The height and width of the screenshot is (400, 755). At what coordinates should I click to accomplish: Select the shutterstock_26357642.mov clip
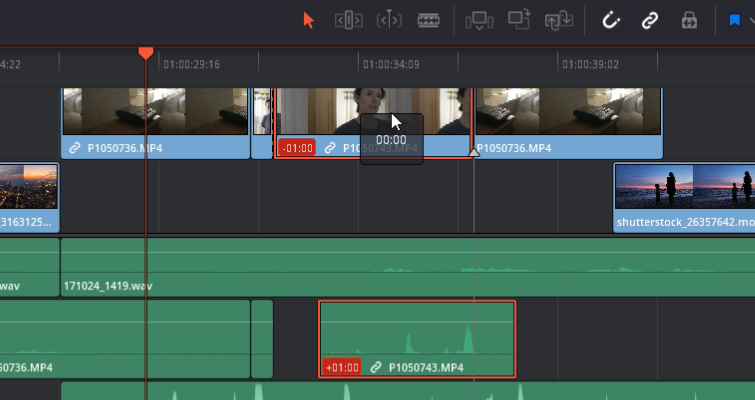pyautogui.click(x=684, y=197)
